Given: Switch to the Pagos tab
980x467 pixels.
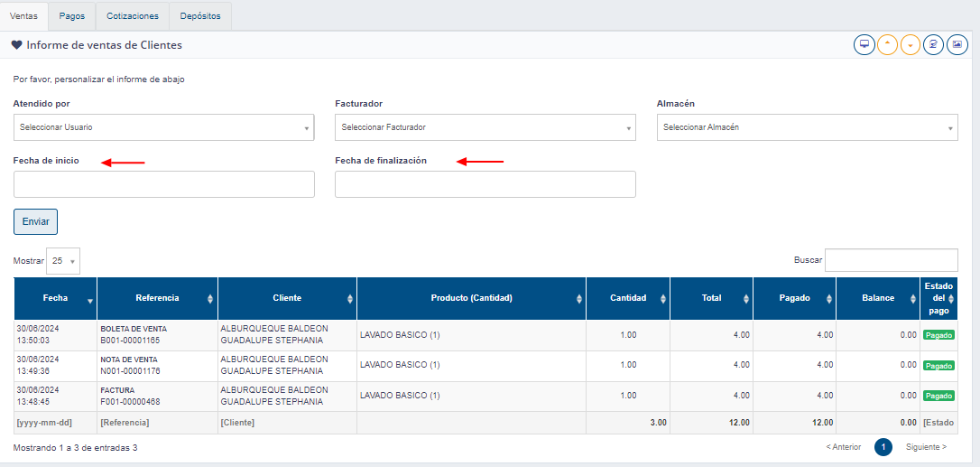Looking at the screenshot, I should click(72, 16).
